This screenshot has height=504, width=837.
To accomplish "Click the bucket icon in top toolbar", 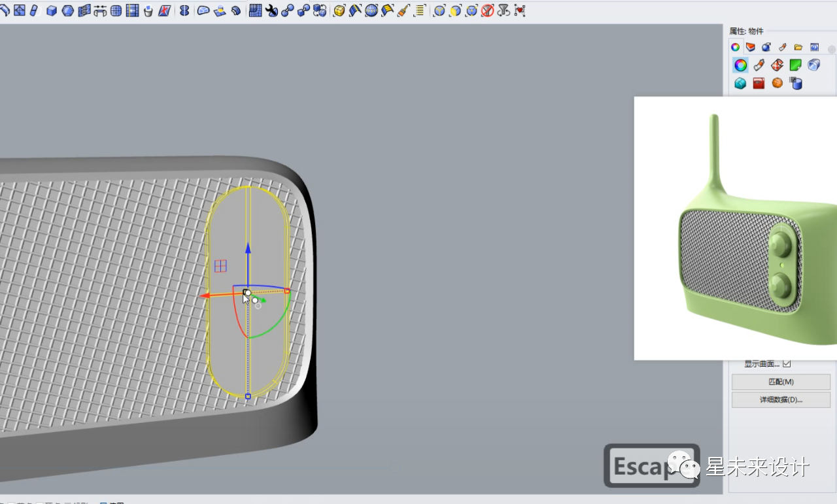I will (148, 10).
